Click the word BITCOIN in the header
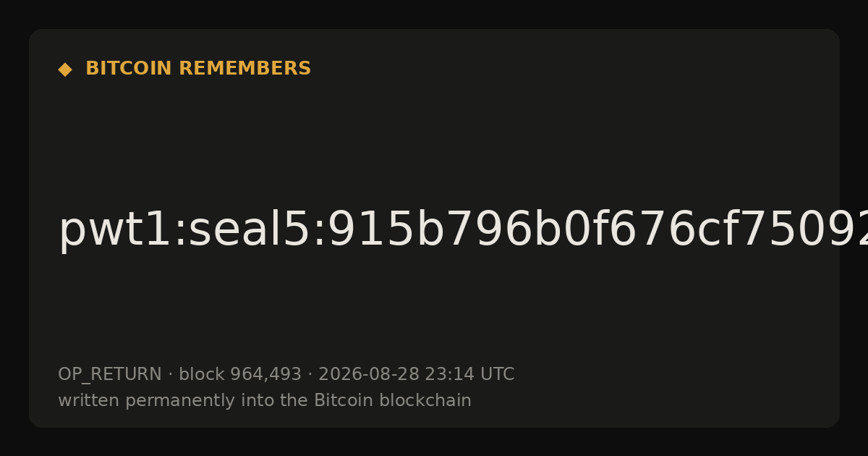 coord(129,69)
